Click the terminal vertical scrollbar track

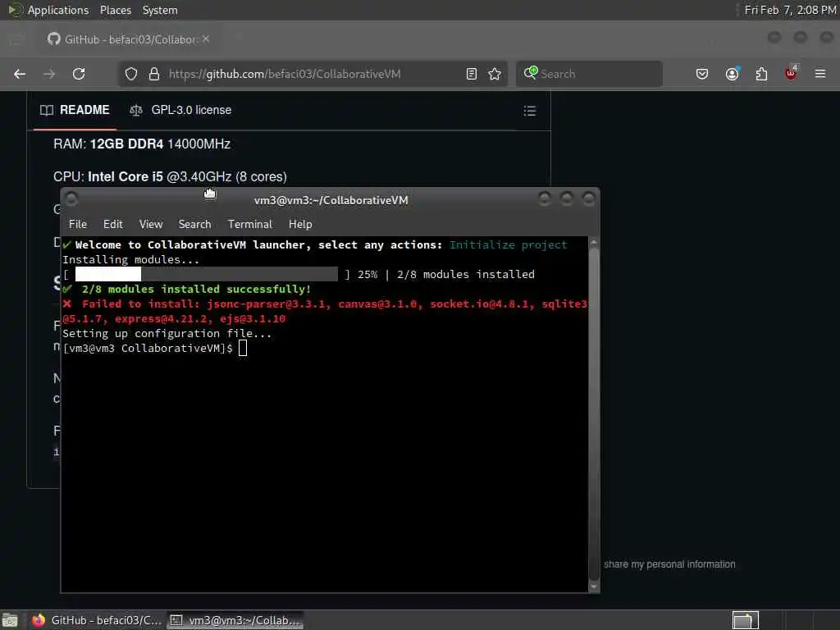click(x=594, y=415)
